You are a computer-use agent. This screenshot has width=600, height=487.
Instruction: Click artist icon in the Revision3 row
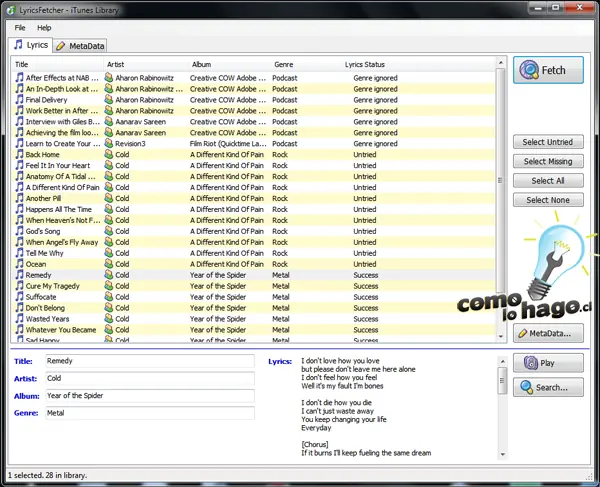[109, 143]
